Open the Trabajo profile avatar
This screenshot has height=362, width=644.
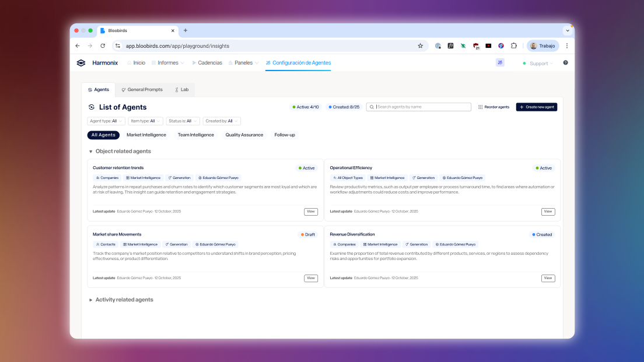pos(534,46)
